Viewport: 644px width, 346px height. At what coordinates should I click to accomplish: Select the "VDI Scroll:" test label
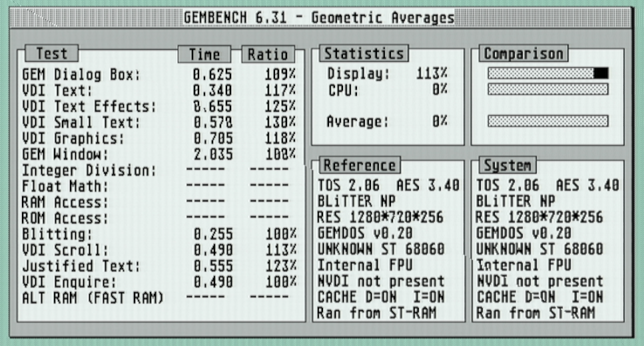(65, 250)
